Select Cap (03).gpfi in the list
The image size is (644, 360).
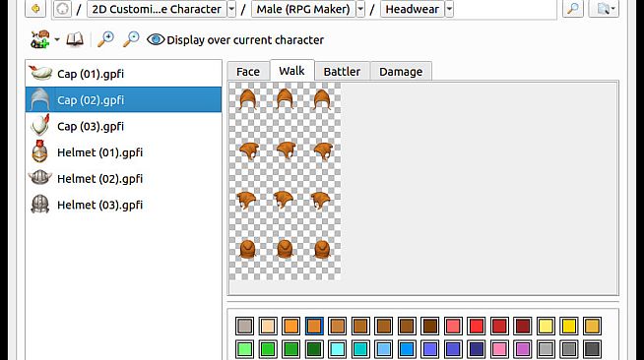[123, 126]
